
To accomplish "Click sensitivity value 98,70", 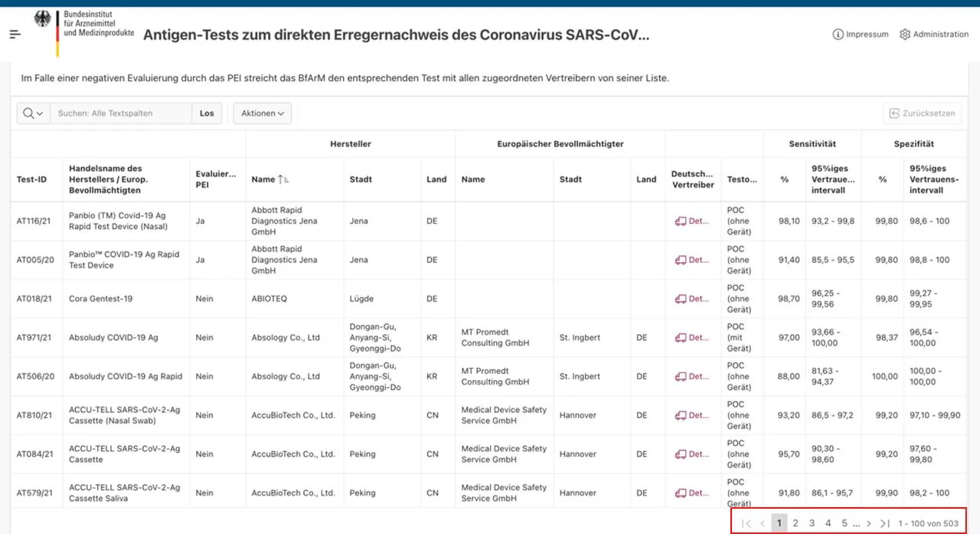I will [789, 299].
